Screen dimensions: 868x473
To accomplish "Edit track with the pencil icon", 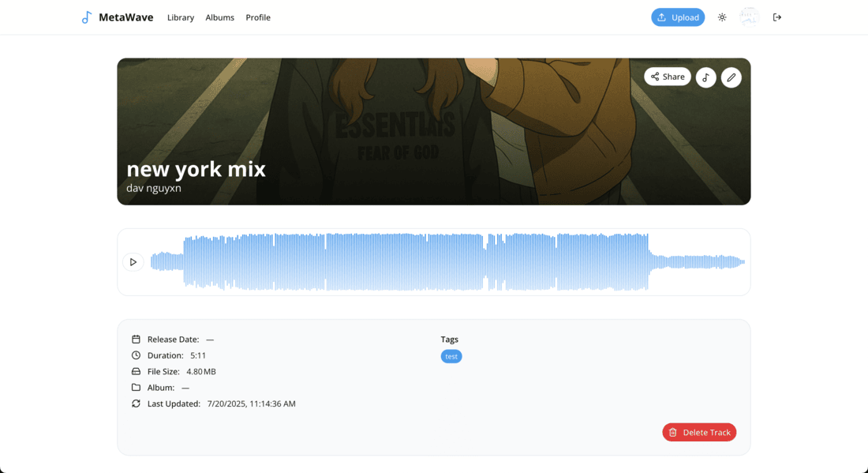I will pos(731,77).
